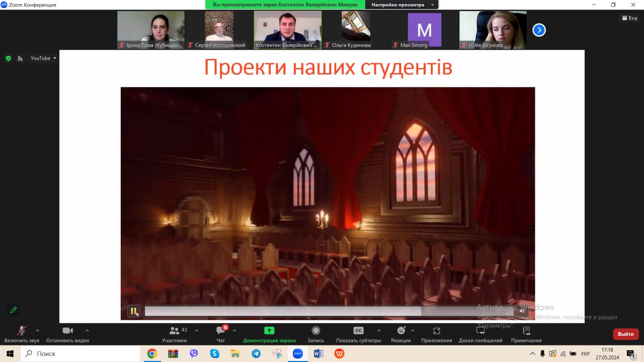Open Приложения apps panel
Viewport: 644px width, 362px height.
(436, 334)
